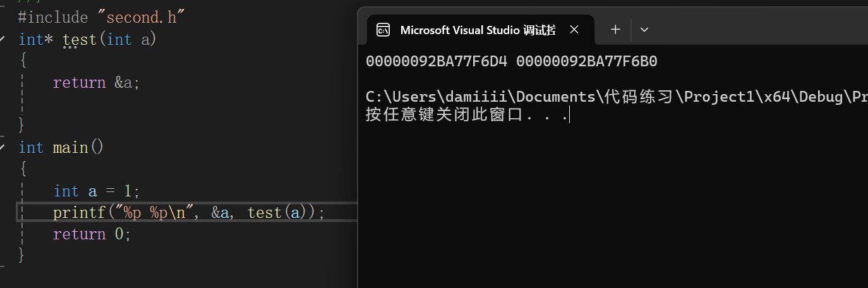Click the "return 0;" statement

pyautogui.click(x=92, y=234)
